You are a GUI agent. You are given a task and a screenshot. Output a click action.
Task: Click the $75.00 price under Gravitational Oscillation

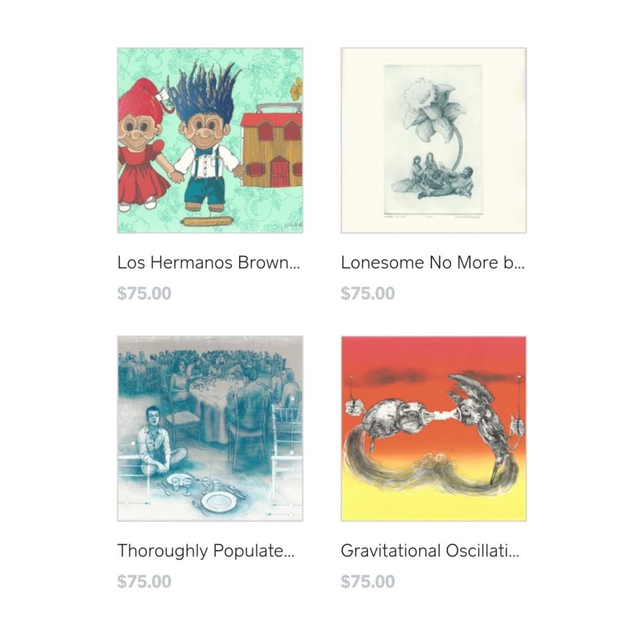click(x=368, y=581)
